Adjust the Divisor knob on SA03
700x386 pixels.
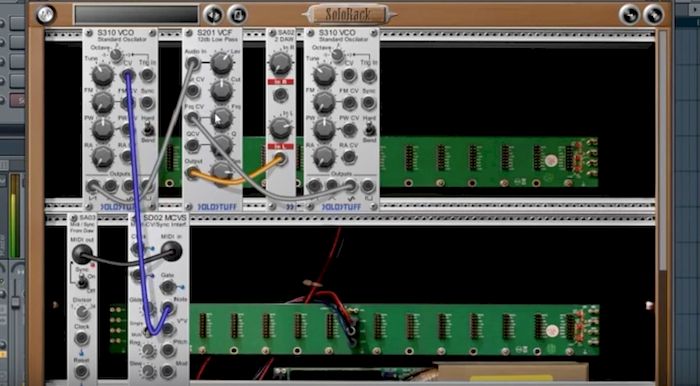(82, 312)
